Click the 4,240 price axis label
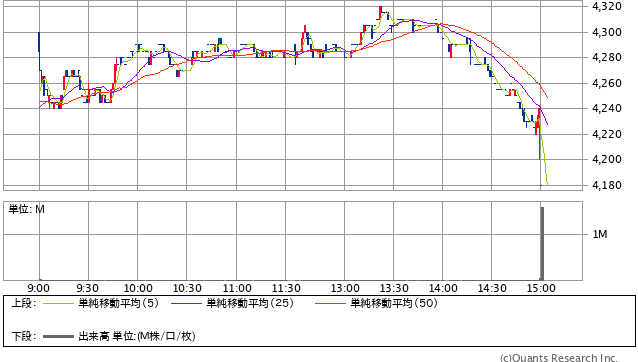This screenshot has width=638, height=362. click(x=607, y=108)
